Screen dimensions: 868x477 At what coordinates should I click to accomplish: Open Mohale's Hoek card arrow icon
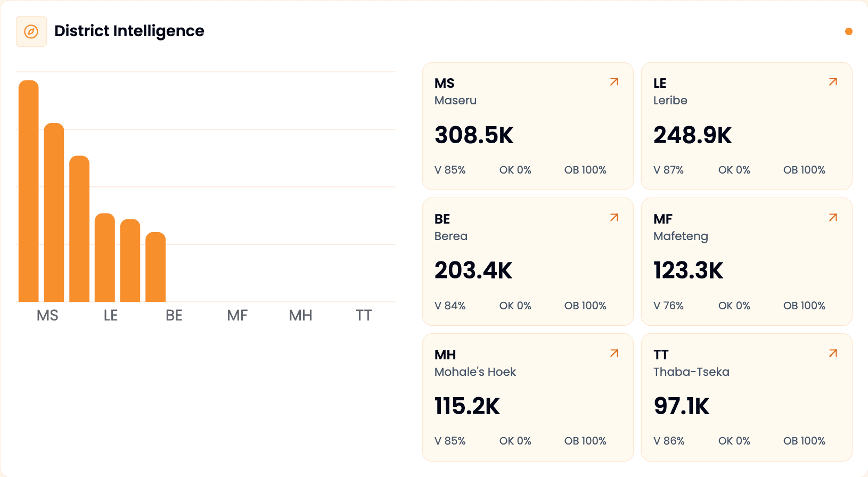coord(614,353)
